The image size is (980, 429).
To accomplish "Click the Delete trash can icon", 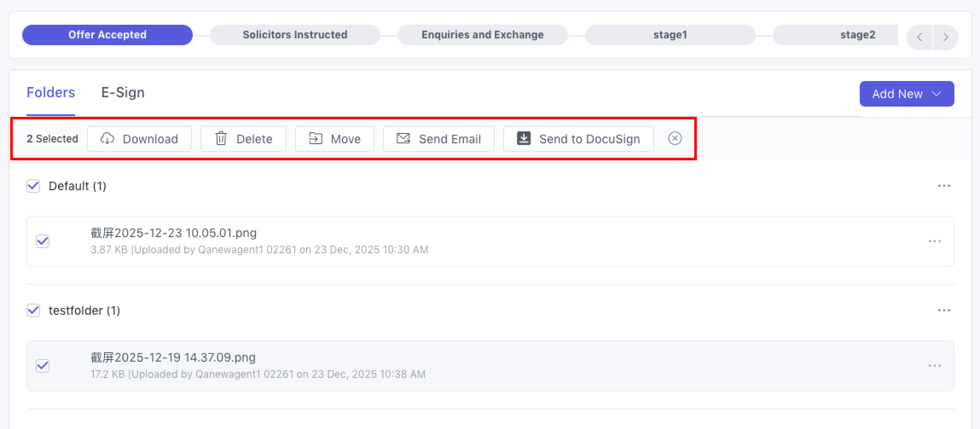I will pos(221,139).
